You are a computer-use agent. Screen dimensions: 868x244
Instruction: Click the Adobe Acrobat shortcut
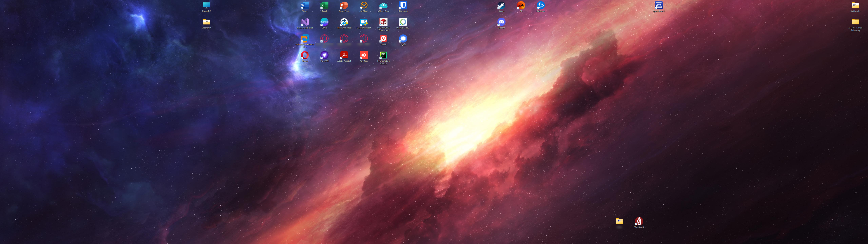coord(344,55)
